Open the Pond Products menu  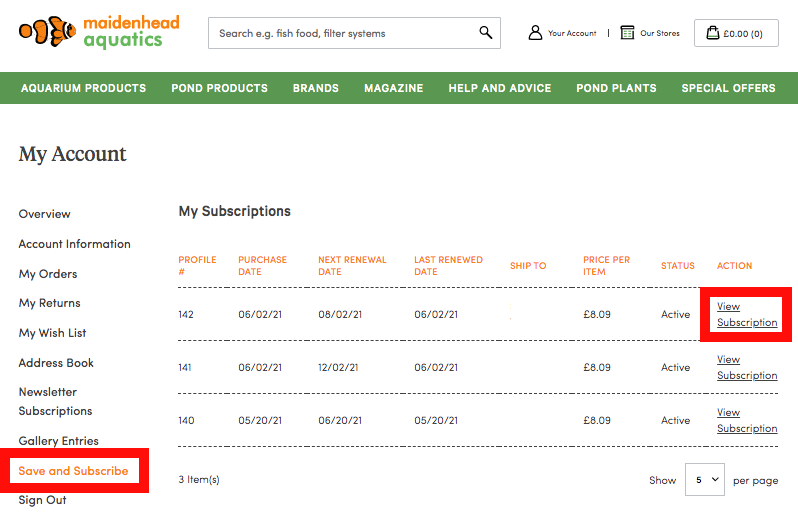[219, 88]
